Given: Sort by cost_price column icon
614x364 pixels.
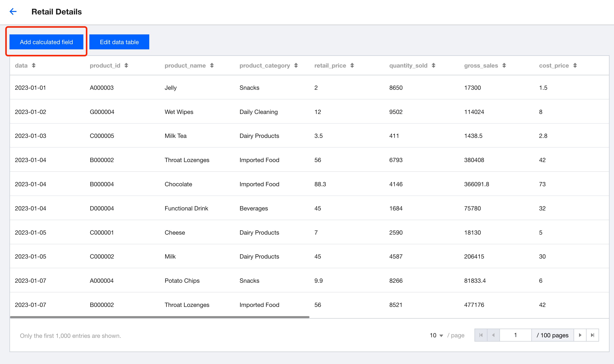Looking at the screenshot, I should [x=575, y=66].
